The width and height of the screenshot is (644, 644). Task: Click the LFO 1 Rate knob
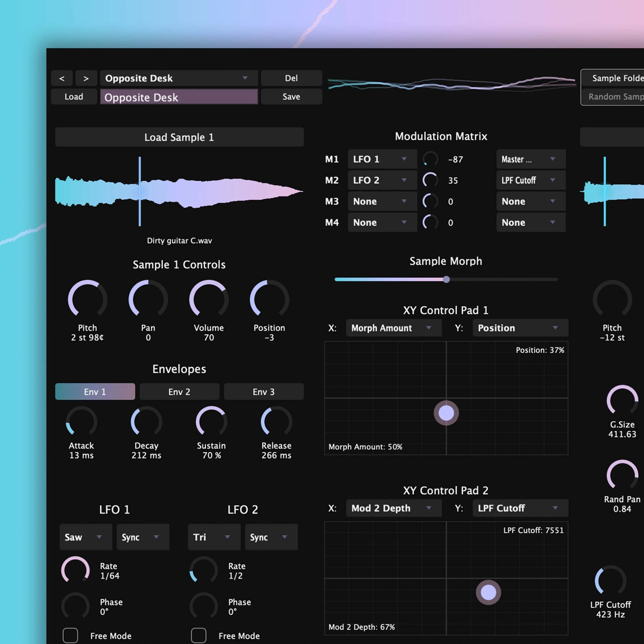pyautogui.click(x=75, y=570)
